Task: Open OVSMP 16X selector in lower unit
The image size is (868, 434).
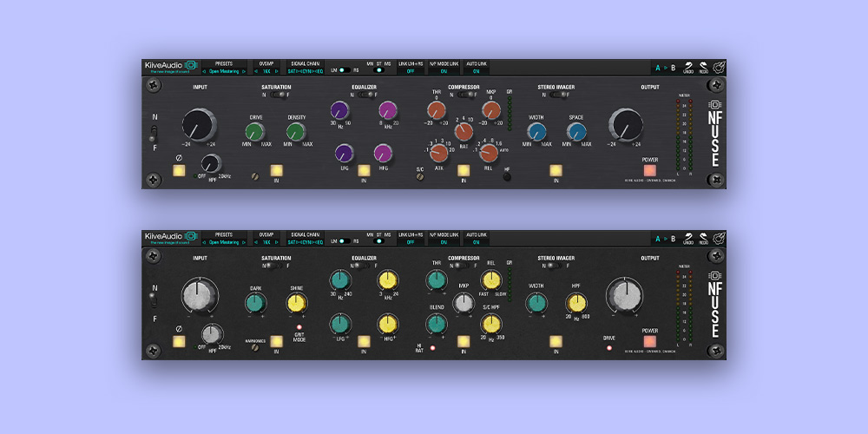Action: (x=266, y=242)
